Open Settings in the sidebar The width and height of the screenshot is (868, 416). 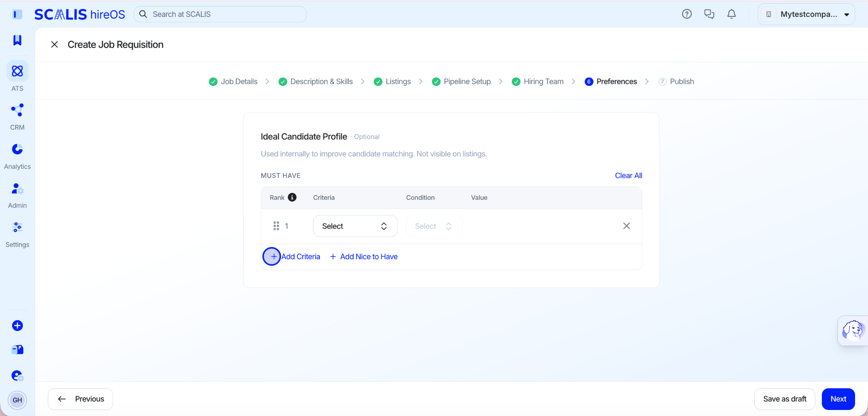[17, 234]
